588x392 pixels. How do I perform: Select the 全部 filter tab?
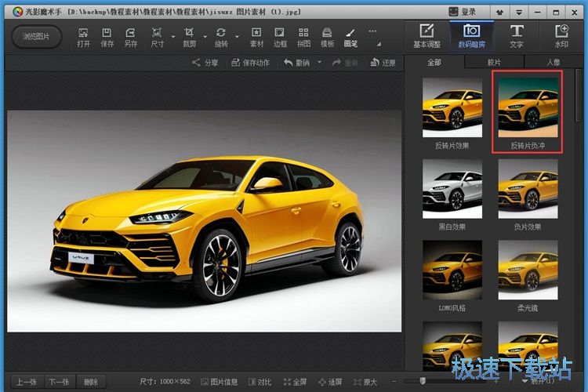(434, 62)
